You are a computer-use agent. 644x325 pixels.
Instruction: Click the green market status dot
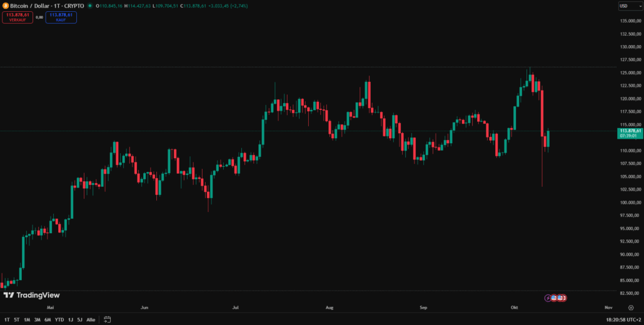90,6
